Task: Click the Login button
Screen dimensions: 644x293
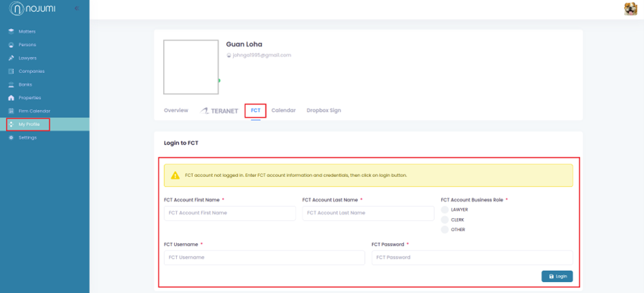Action: pyautogui.click(x=557, y=276)
